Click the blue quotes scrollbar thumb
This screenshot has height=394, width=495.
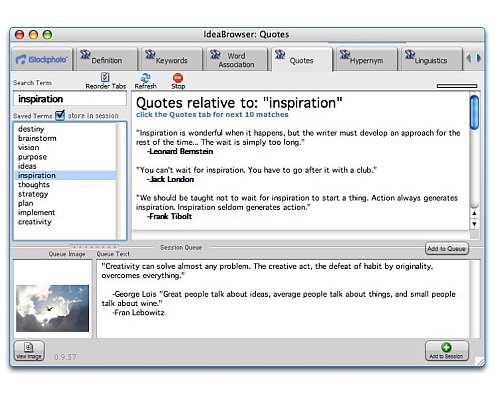tap(474, 112)
